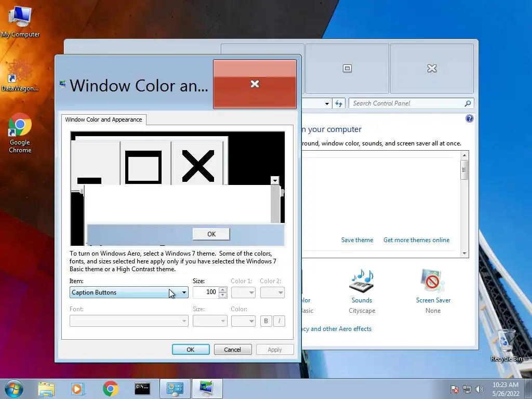Select Window Color and Appearance tab

[x=103, y=120]
